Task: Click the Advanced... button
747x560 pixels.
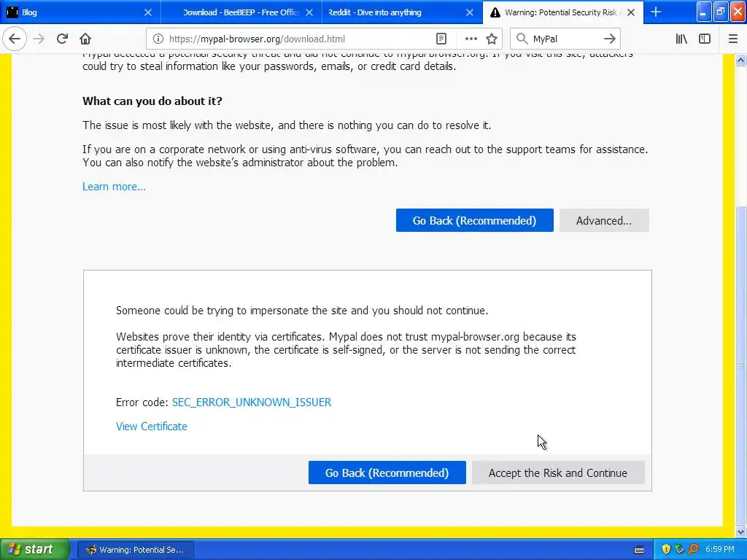Action: click(604, 220)
